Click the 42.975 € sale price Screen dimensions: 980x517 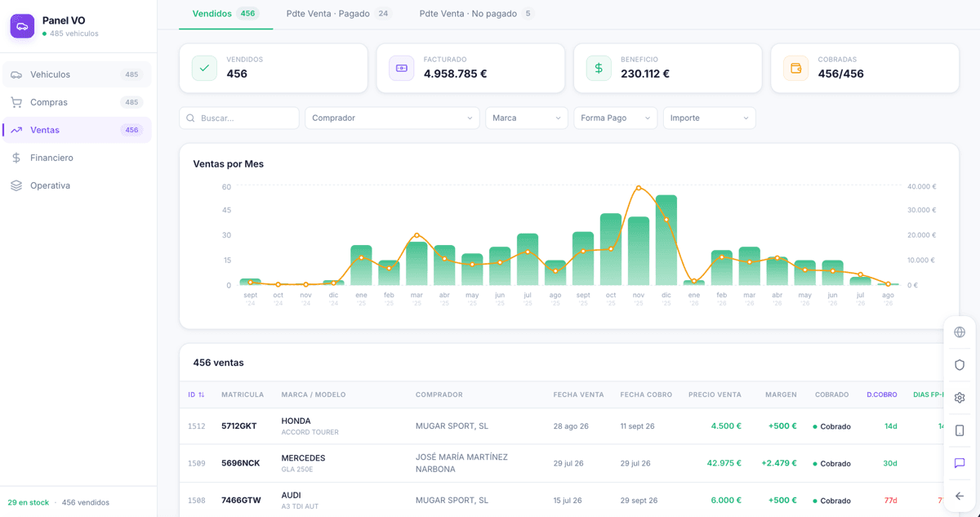724,463
